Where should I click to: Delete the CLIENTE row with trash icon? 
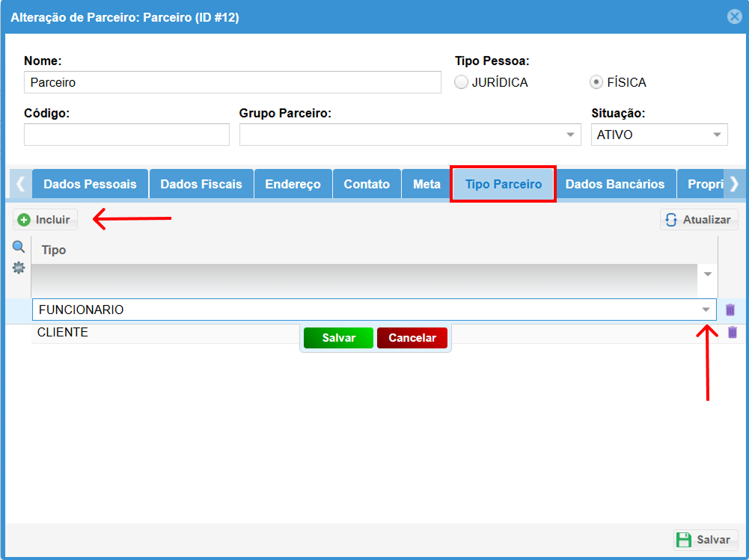[x=733, y=333]
